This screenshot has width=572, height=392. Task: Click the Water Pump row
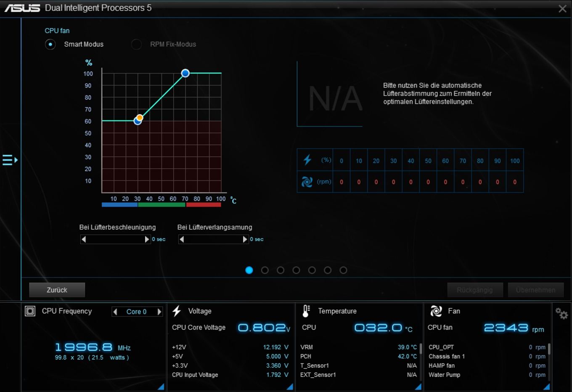tap(487, 375)
